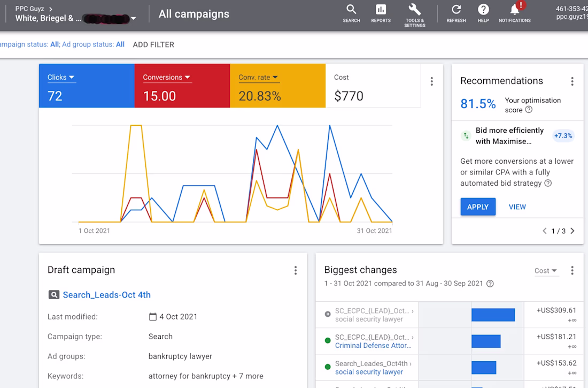Click PPC Guyz breadcrumb chevron
Viewport: 588px width, 388px height.
pos(51,9)
